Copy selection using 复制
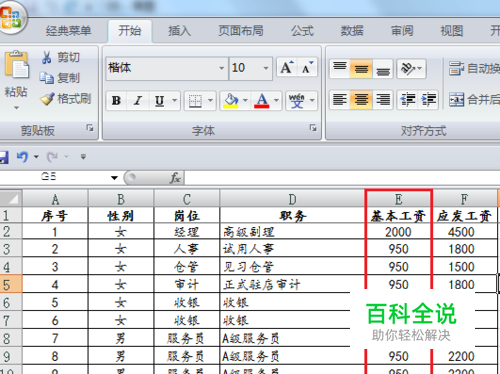Screen dimensions: 500x374 point(60,78)
